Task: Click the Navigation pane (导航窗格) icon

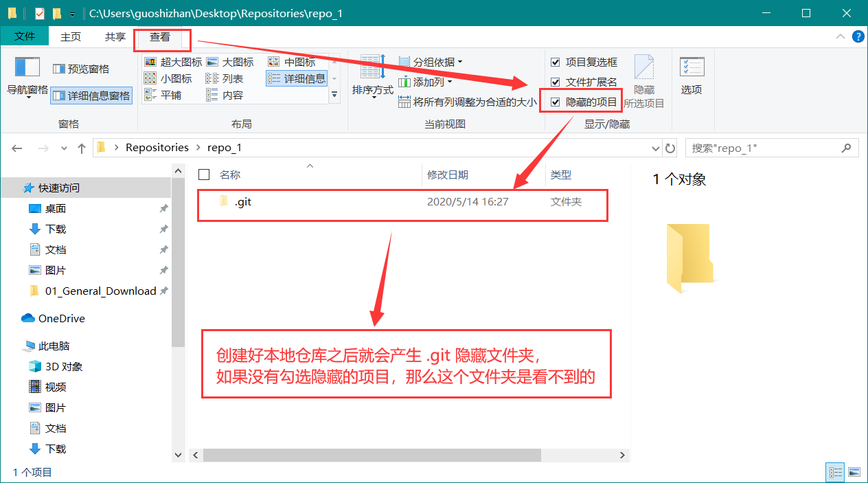Action: point(27,68)
